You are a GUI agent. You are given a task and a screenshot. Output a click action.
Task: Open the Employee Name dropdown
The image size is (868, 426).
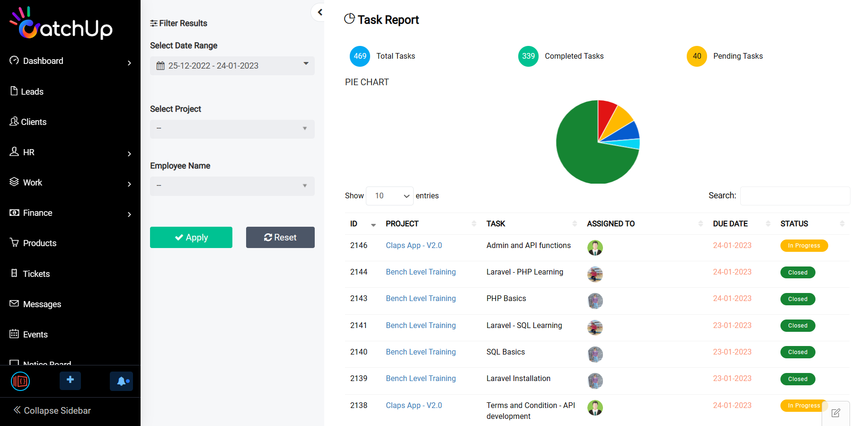pyautogui.click(x=232, y=186)
